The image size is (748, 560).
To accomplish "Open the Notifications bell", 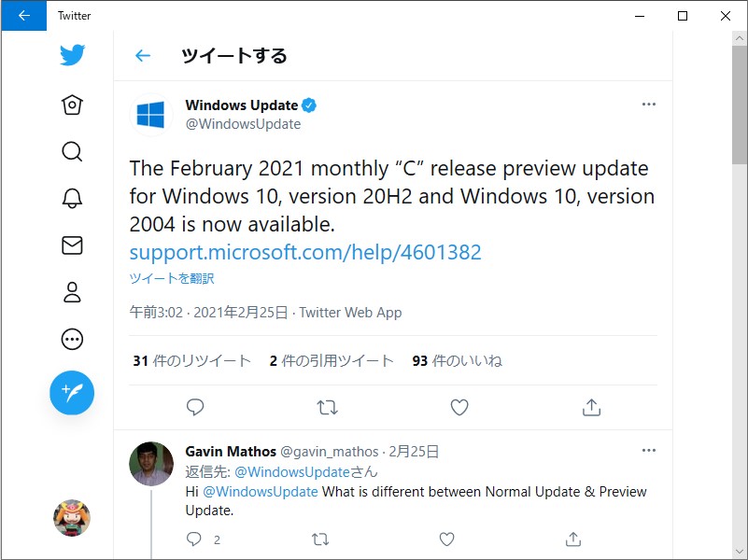I will (72, 198).
